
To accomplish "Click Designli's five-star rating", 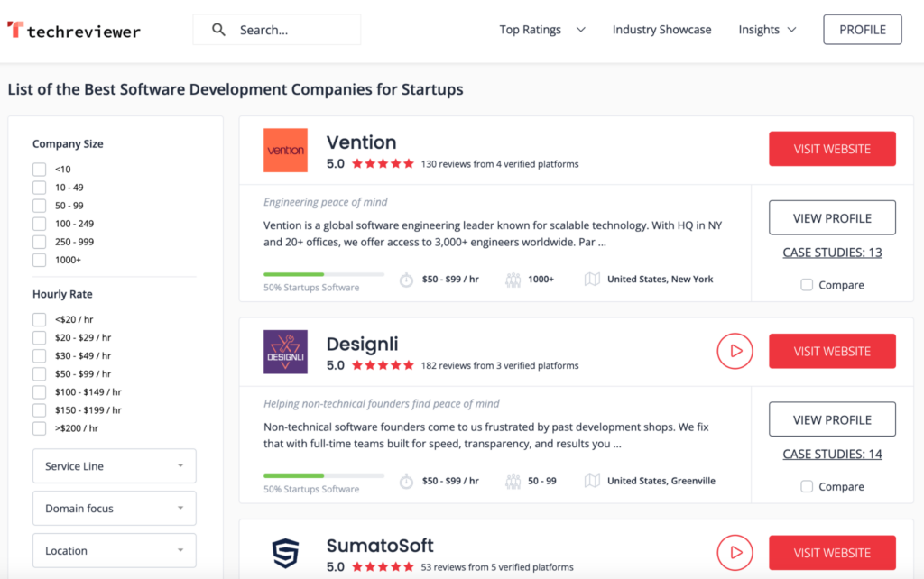I will pos(383,365).
